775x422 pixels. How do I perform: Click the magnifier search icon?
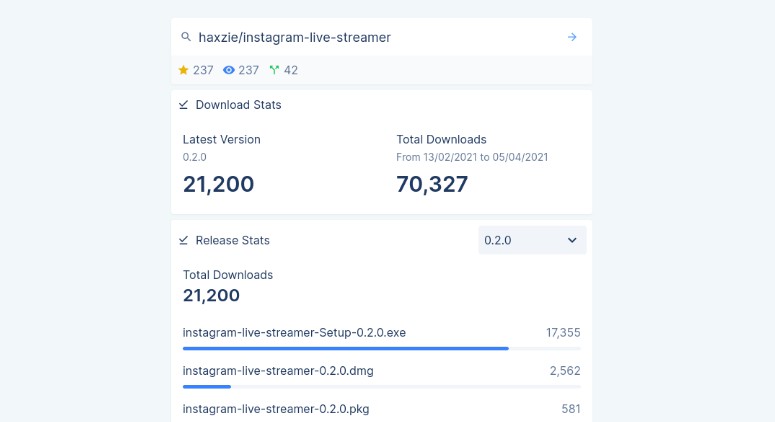pos(185,37)
